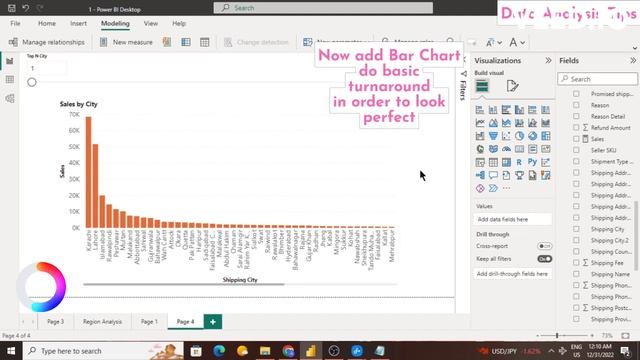Check the Promised shipping field
The height and width of the screenshot is (360, 640).
tap(576, 94)
